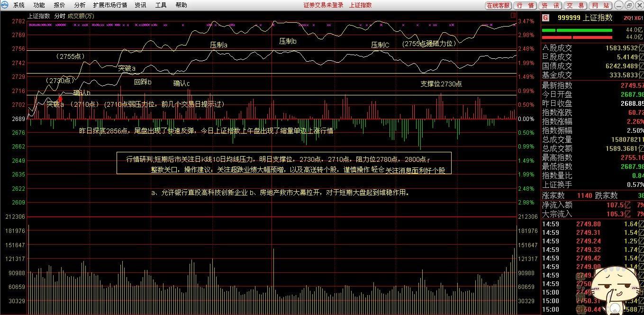Image resolution: width=644 pixels, height=315 pixels.
Task: Open the 分析 analysis menu
Action: tap(80, 5)
